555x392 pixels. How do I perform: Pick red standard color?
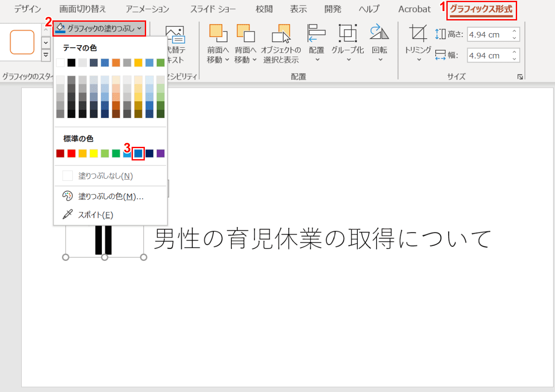coord(72,153)
